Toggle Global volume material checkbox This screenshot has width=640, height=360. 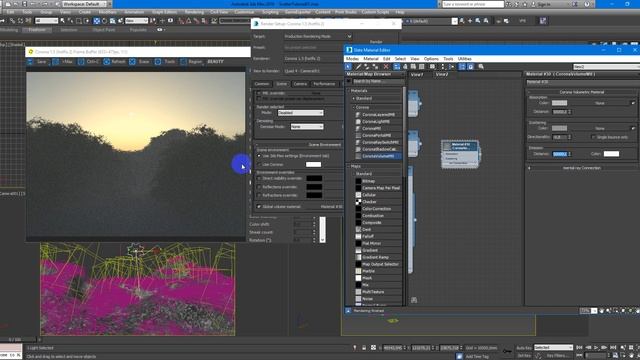pyautogui.click(x=259, y=207)
